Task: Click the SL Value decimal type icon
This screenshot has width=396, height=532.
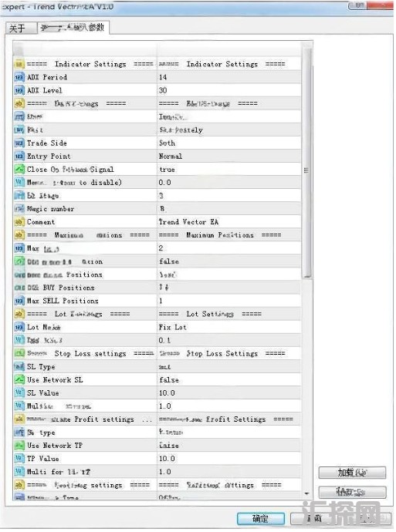Action: click(19, 393)
